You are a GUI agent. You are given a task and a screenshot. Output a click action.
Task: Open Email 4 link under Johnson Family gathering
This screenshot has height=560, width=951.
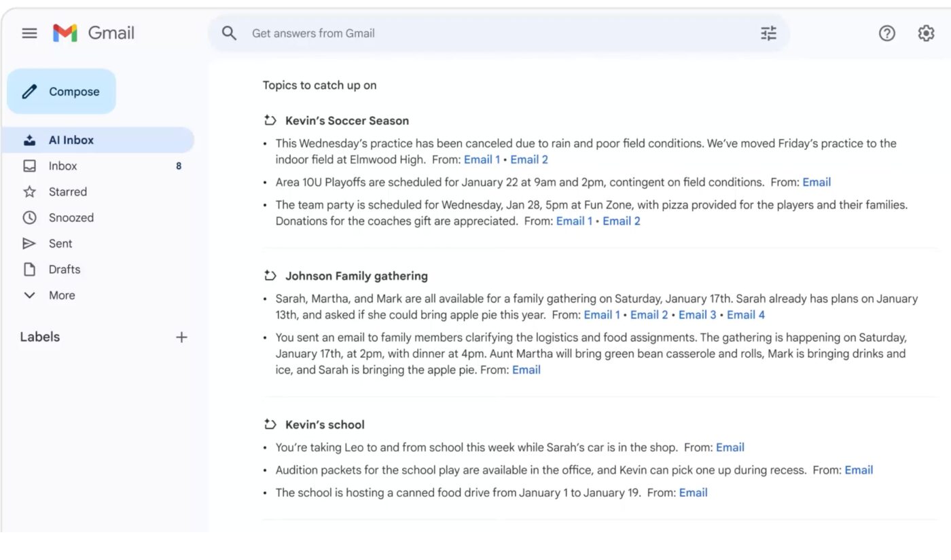tap(745, 314)
